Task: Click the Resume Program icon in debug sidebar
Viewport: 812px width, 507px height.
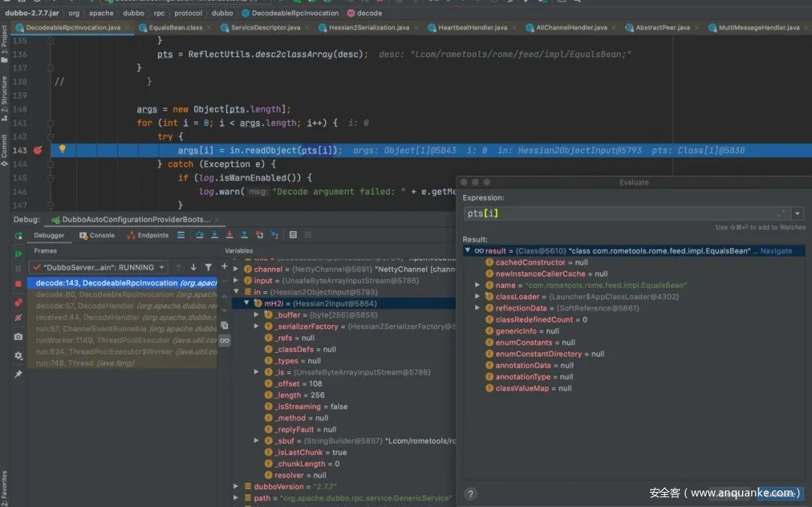Action: [19, 254]
